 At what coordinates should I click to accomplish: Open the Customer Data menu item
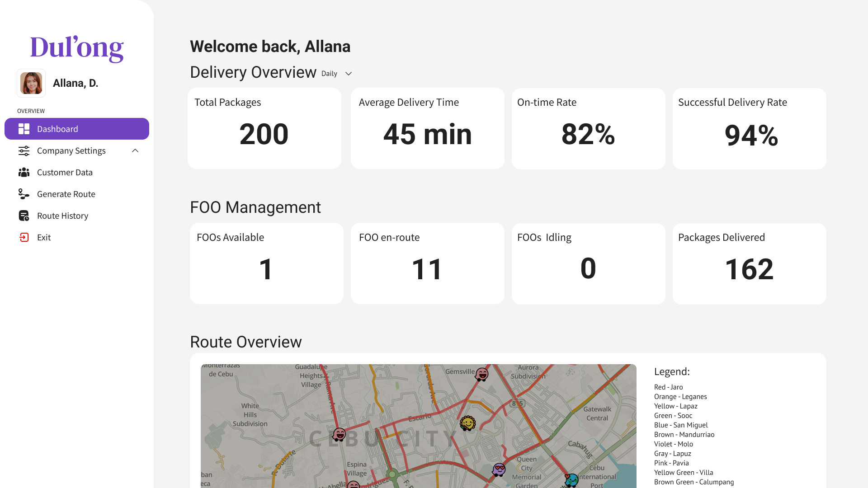[65, 173]
